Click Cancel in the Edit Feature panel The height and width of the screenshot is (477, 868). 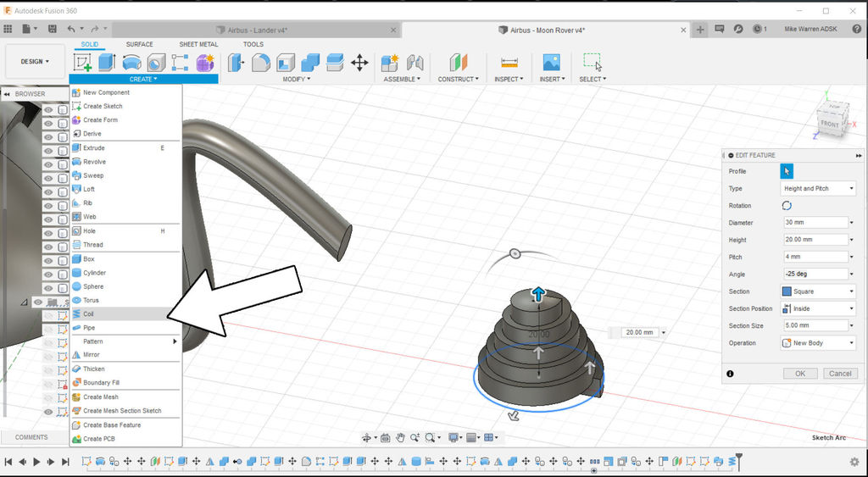point(839,374)
